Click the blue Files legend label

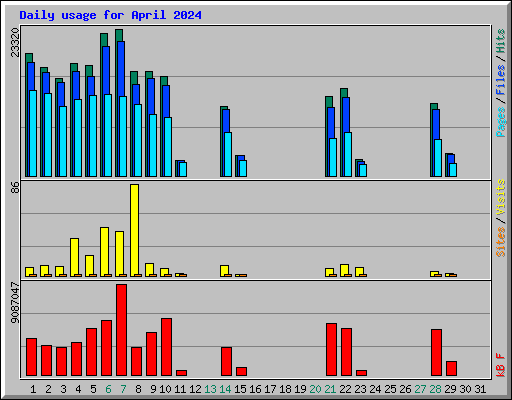(500, 80)
